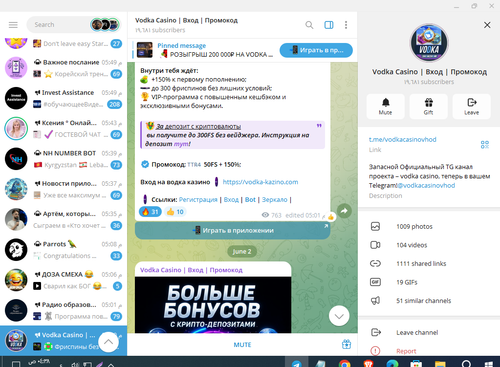
Task: Open the Радио образов... chat
Action: 63,311
